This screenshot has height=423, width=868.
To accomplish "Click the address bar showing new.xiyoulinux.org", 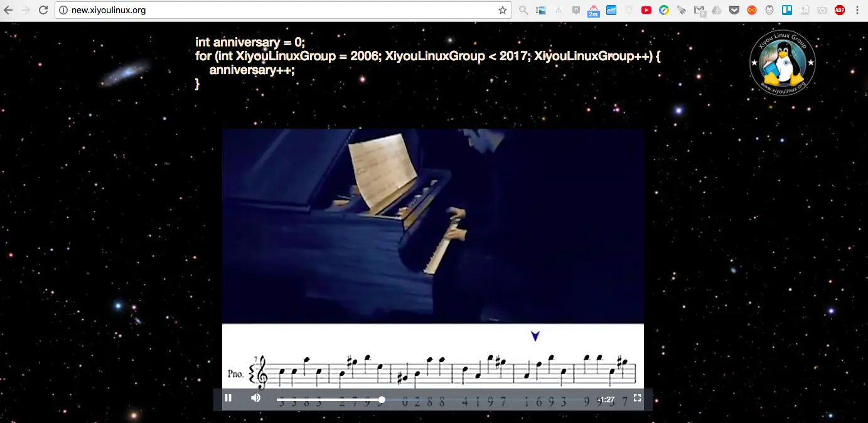I will point(282,10).
